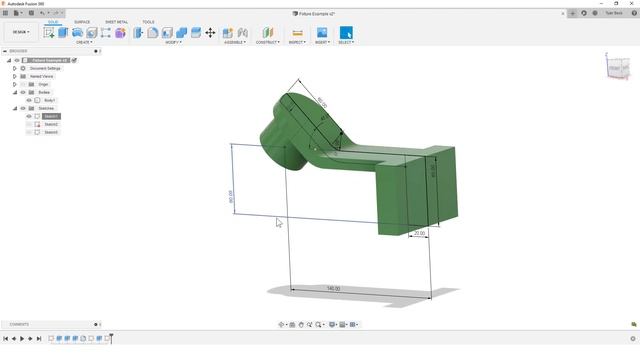Image resolution: width=640 pixels, height=360 pixels.
Task: Select the Press Pull tool
Action: pyautogui.click(x=138, y=33)
